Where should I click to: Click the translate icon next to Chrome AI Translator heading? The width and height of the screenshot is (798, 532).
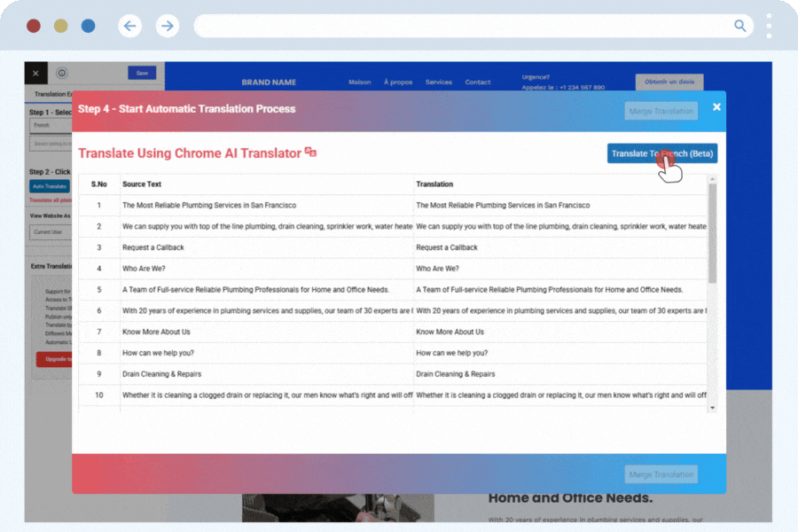click(311, 153)
